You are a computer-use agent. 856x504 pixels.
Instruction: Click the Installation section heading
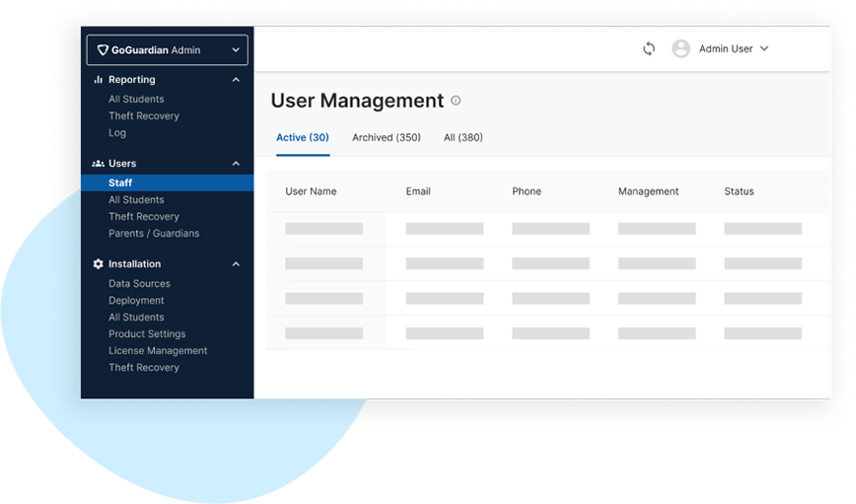coord(134,263)
